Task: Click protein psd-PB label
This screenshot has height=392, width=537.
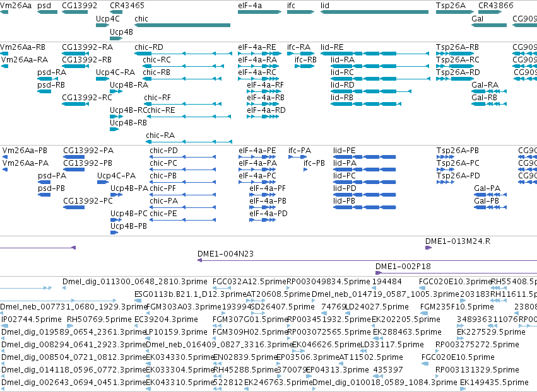Action: coord(51,188)
